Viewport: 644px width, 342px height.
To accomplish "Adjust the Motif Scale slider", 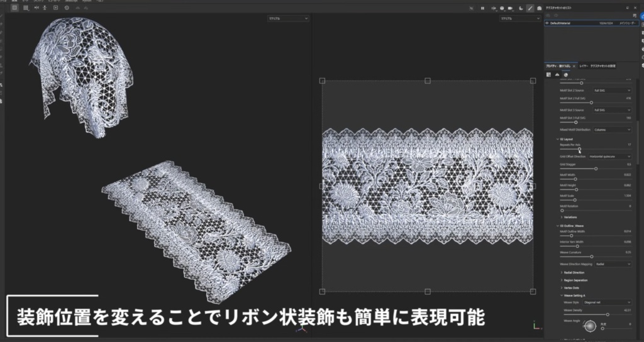I will point(575,200).
